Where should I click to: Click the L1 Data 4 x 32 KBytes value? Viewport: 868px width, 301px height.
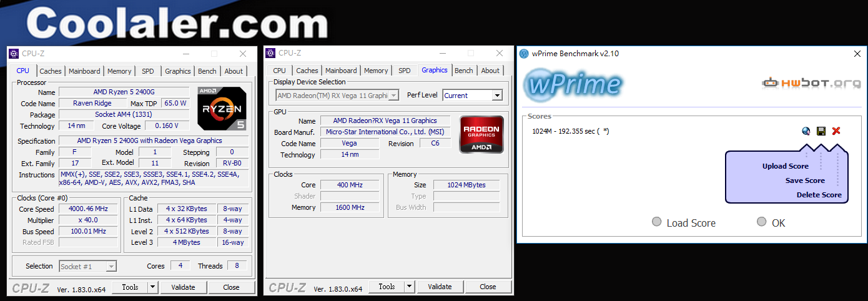pyautogui.click(x=187, y=209)
